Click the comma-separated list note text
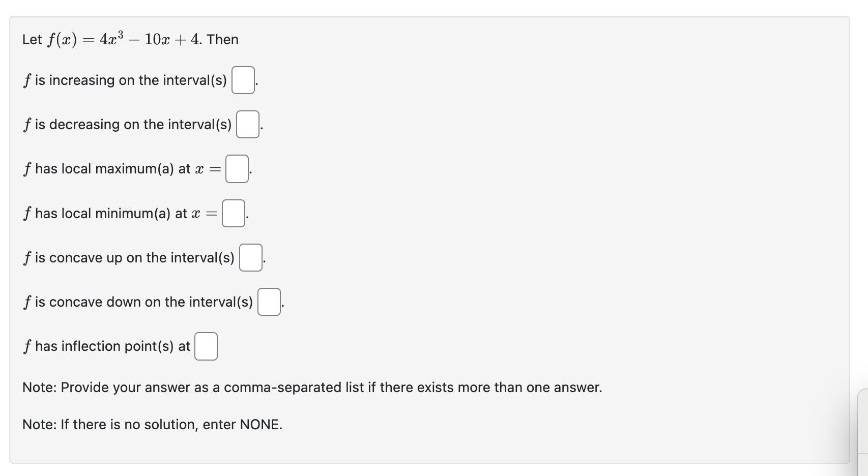This screenshot has height=476, width=868. [312, 388]
